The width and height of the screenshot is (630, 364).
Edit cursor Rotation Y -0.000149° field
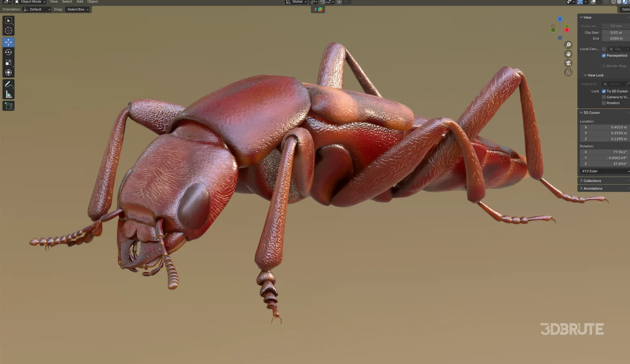pos(605,158)
